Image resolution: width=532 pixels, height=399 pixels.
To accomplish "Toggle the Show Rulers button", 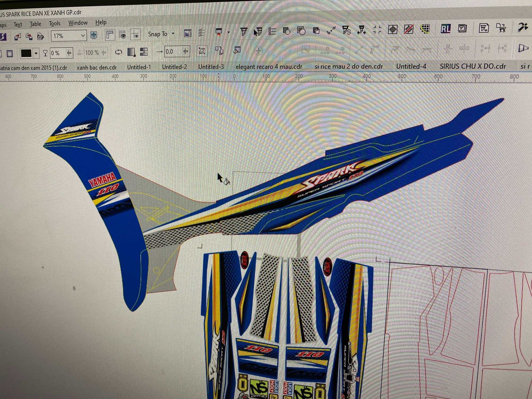I will pyautogui.click(x=110, y=35).
